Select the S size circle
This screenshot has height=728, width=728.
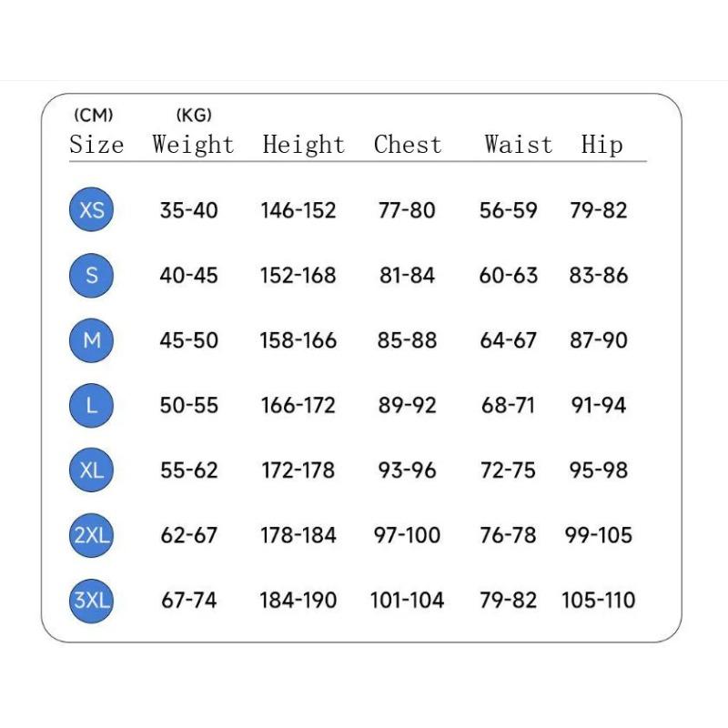point(92,275)
